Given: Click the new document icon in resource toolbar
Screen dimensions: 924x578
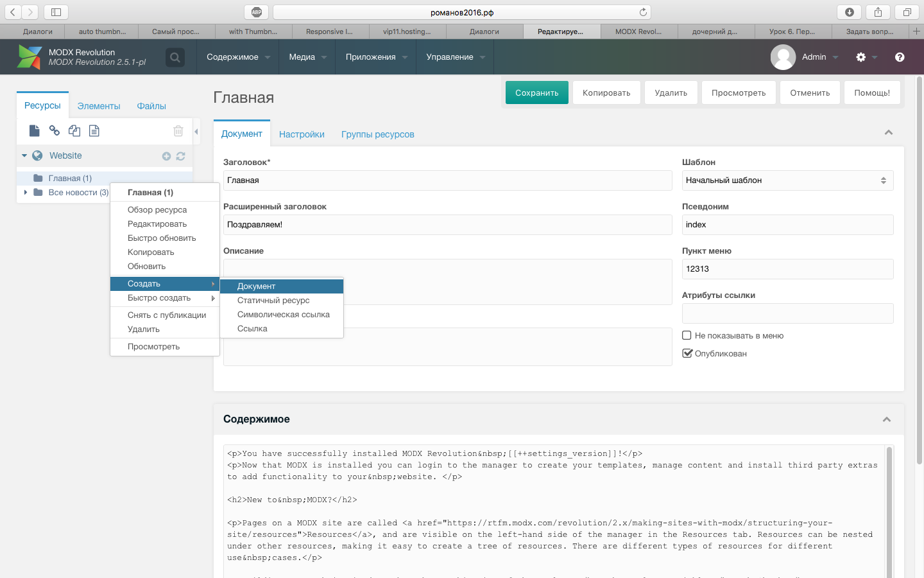Looking at the screenshot, I should 35,131.
